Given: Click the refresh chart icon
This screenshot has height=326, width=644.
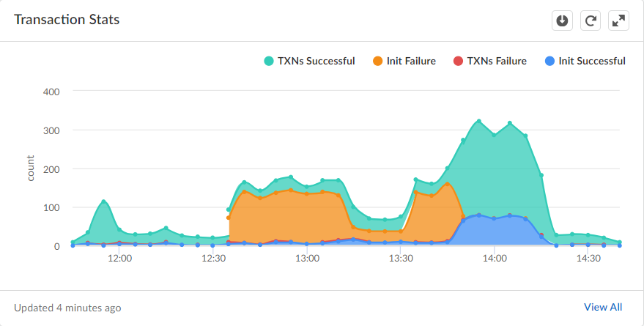Looking at the screenshot, I should pyautogui.click(x=591, y=21).
